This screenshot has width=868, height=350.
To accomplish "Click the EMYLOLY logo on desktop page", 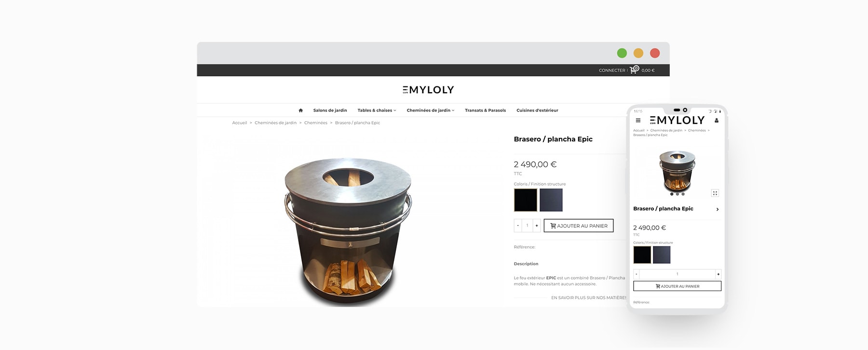I will (428, 90).
